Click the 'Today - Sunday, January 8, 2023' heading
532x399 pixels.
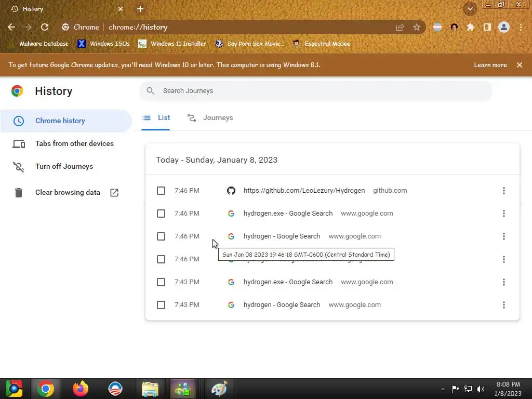[x=217, y=160]
